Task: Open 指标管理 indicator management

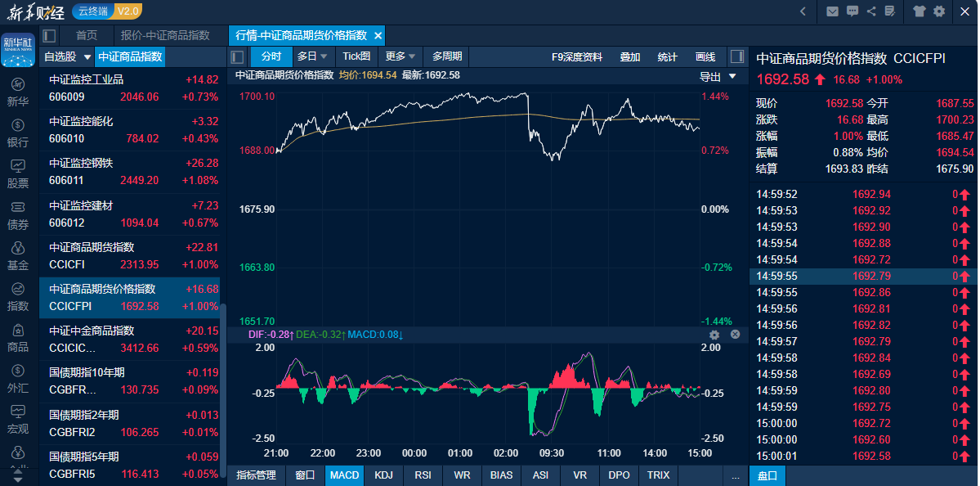Action: click(x=257, y=475)
